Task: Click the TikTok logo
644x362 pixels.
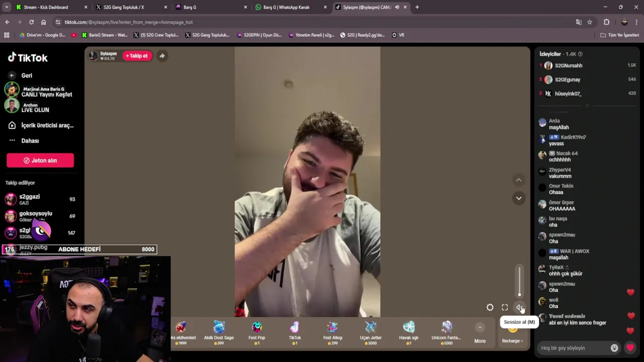Action: [28, 57]
